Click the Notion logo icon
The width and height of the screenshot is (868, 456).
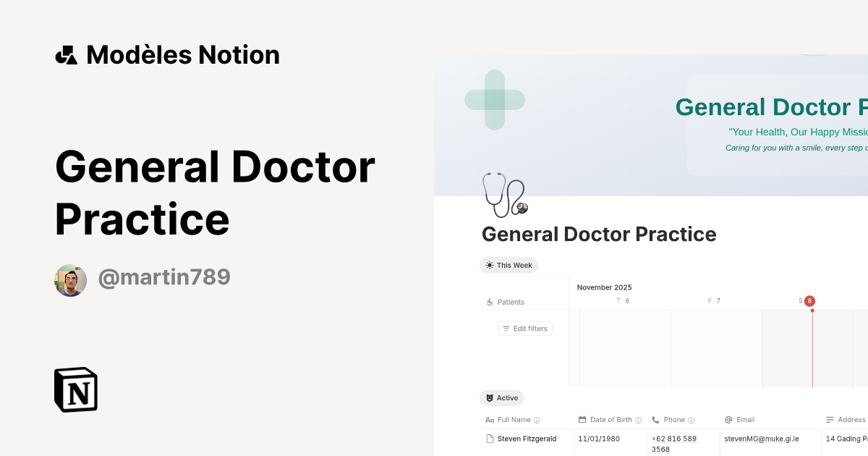[76, 389]
